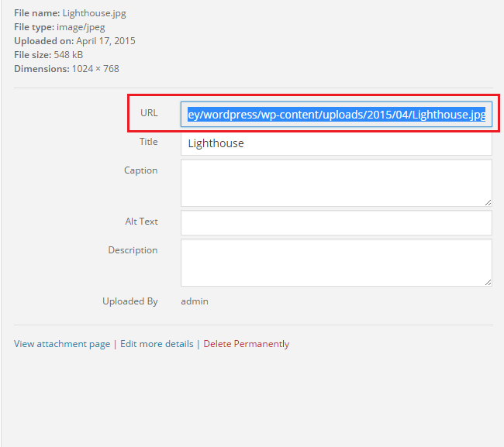This screenshot has width=504, height=447.
Task: Open the View attachment page link
Action: (x=62, y=344)
